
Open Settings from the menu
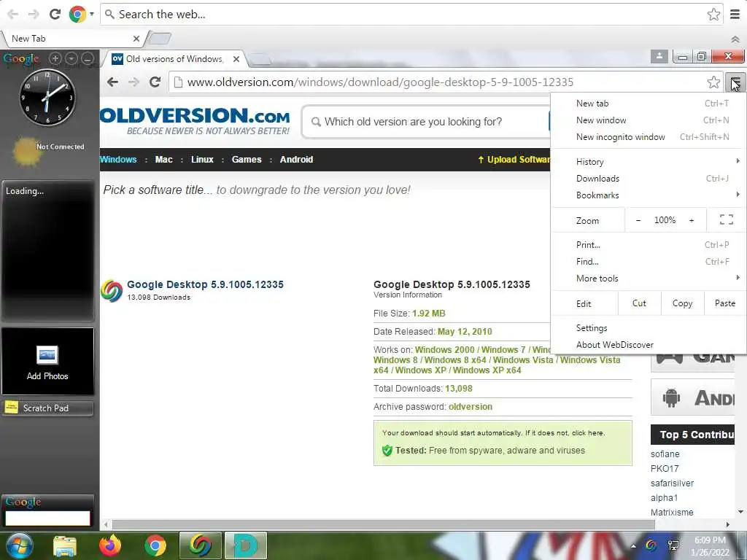[649, 327]
